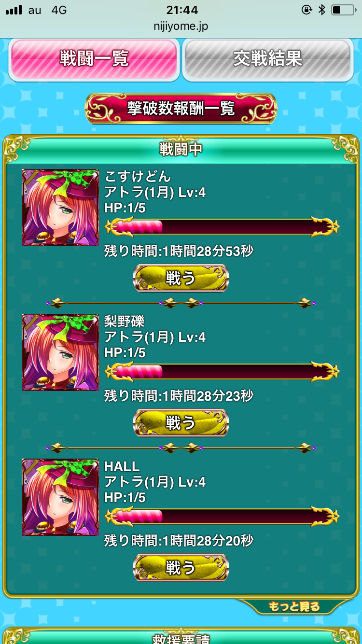362x644 pixels.
Task: Tap 戦う button for こすけどん's battle
Action: [x=181, y=278]
